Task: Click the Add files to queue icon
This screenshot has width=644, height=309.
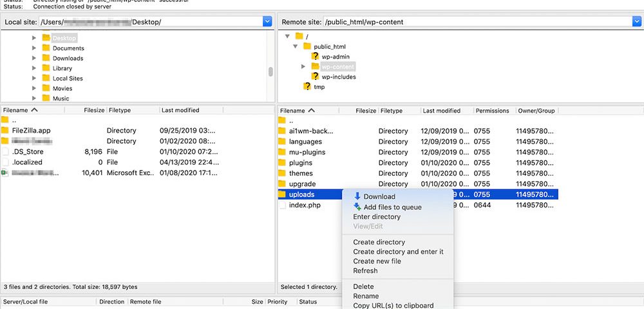Action: tap(357, 207)
